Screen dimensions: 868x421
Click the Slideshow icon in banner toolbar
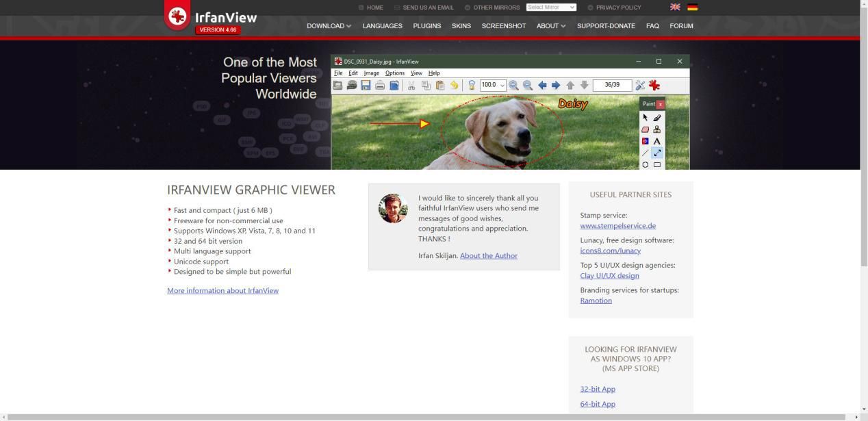tap(352, 86)
